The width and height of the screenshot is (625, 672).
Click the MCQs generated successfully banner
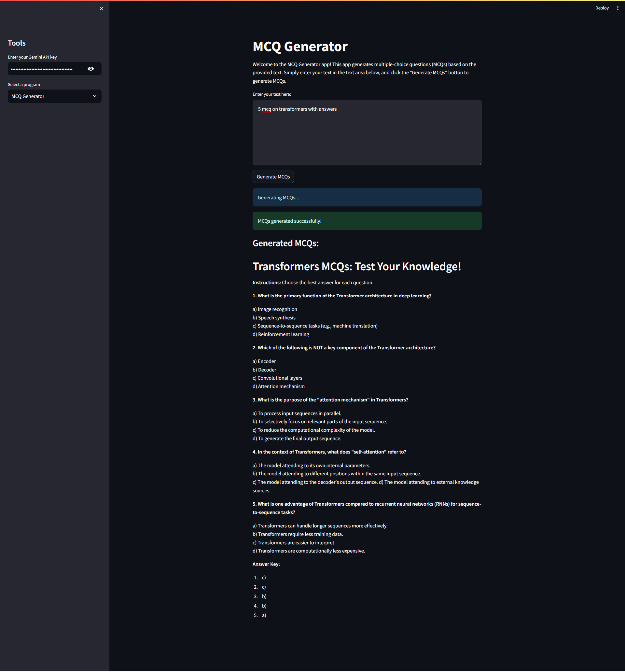coord(367,221)
